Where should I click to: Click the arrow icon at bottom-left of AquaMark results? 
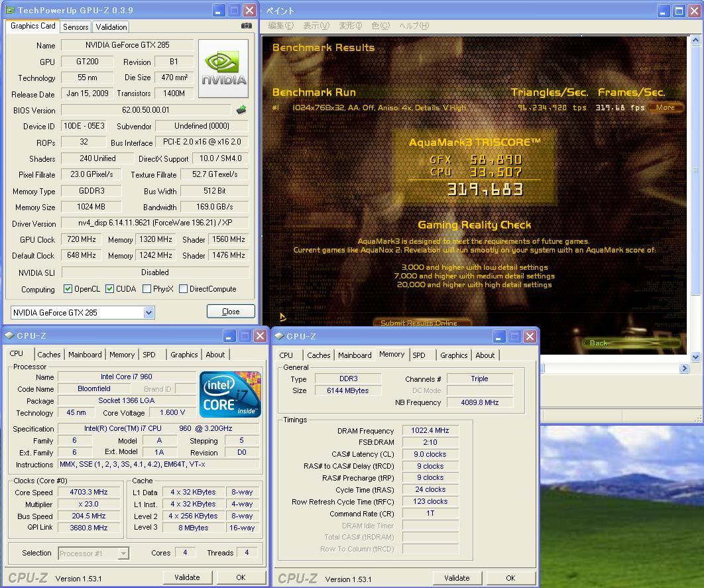point(283,317)
